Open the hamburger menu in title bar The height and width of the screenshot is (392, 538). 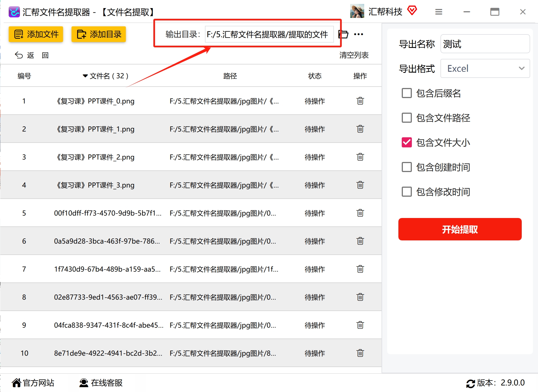click(439, 12)
